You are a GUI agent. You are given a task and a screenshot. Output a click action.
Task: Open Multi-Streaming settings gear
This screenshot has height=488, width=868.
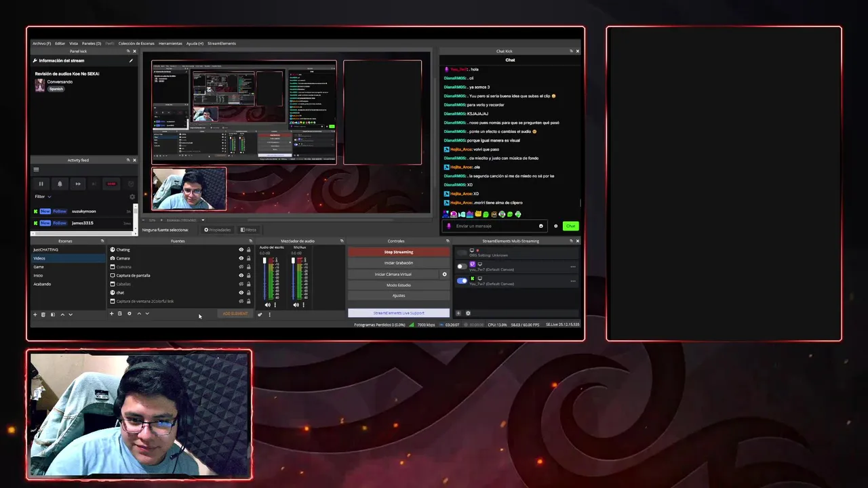[x=468, y=313]
